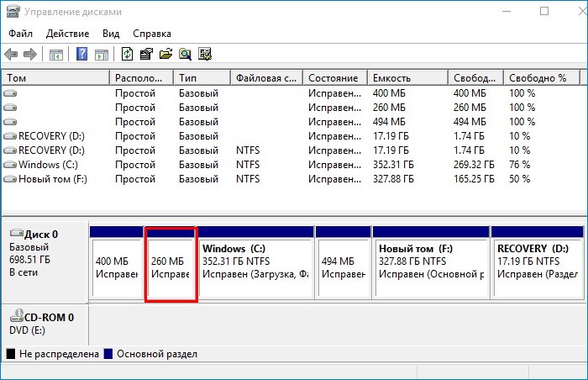This screenshot has height=380, width=588.
Task: Click the back arrow toolbar icon
Action: pyautogui.click(x=11, y=55)
